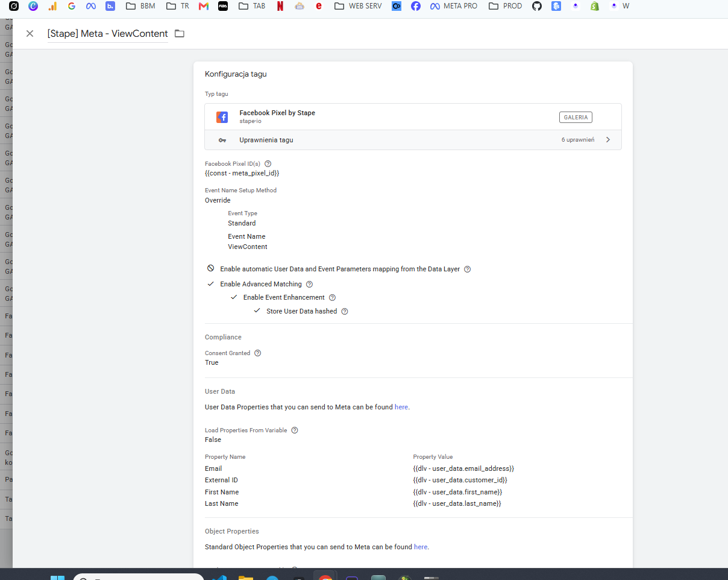Edit the tag name field [Stape] Meta - ViewContent
Image resolution: width=728 pixels, height=580 pixels.
tap(108, 34)
